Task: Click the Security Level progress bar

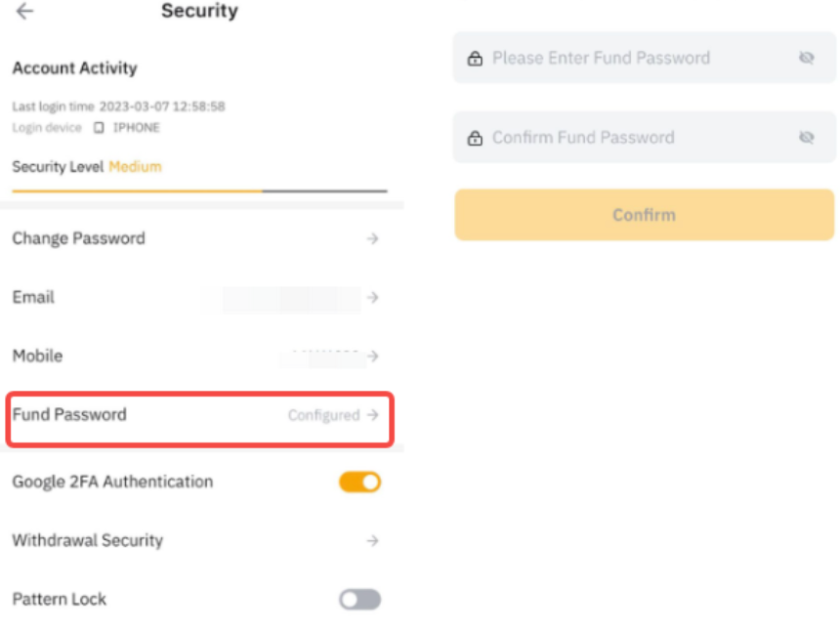Action: click(x=199, y=190)
